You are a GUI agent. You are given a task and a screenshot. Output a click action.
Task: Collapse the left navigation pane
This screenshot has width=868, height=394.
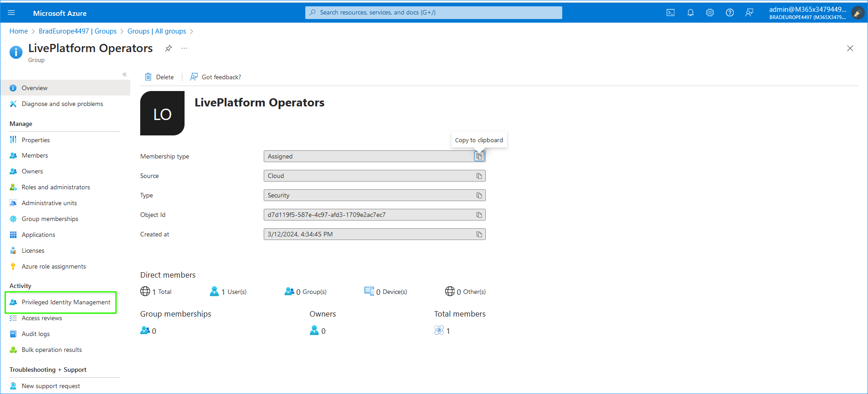coord(124,74)
